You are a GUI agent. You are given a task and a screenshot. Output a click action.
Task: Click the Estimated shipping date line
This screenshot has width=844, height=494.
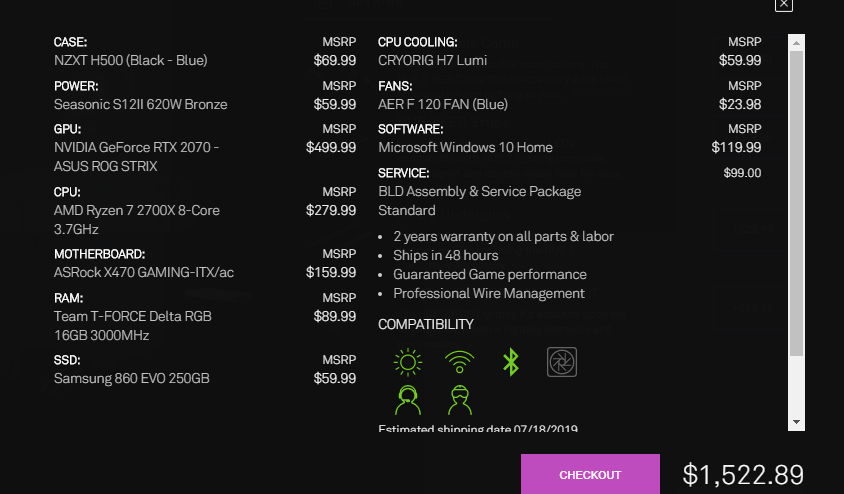click(x=478, y=428)
